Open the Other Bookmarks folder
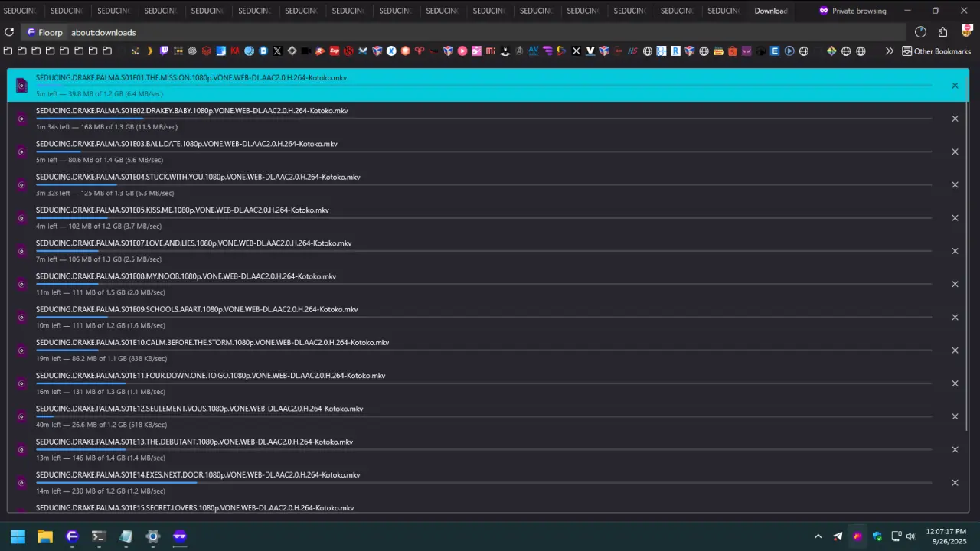This screenshot has width=980, height=551. point(936,51)
